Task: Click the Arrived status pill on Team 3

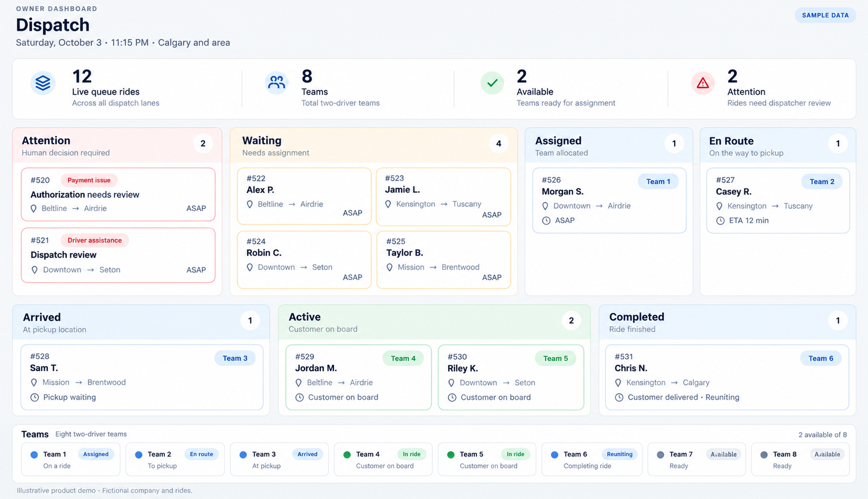Action: coord(307,454)
